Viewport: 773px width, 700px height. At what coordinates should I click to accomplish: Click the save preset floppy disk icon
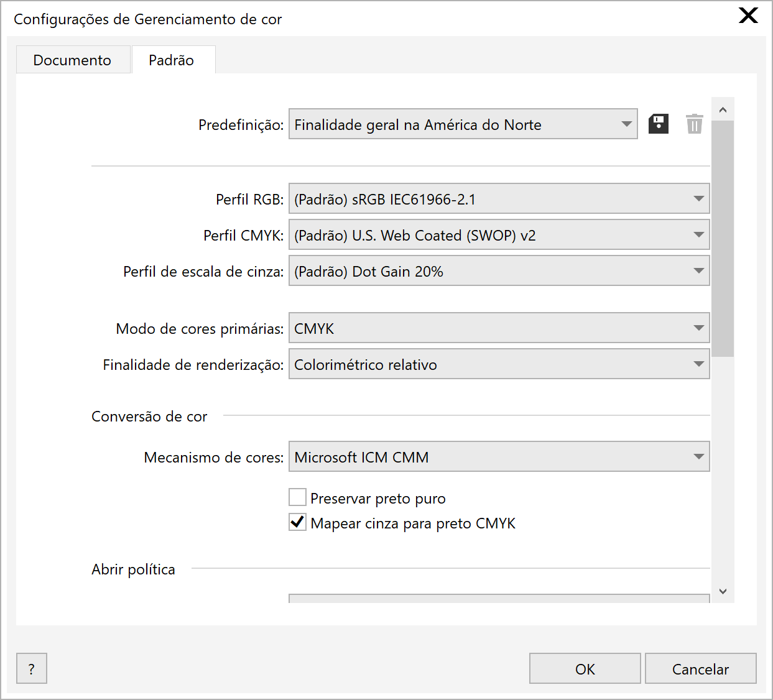pyautogui.click(x=658, y=124)
